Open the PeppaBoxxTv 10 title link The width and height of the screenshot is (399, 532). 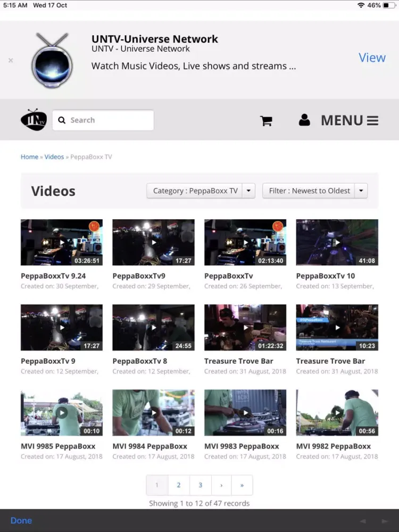tap(326, 276)
